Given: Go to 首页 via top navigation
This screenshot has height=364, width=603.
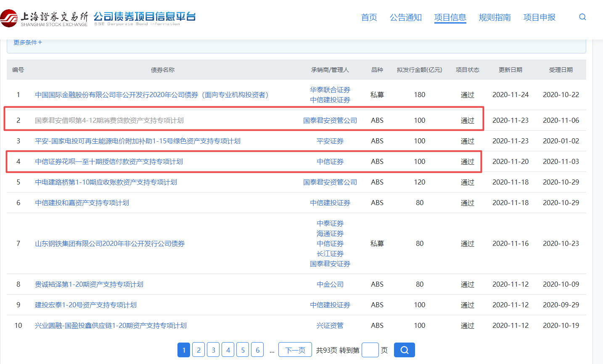Looking at the screenshot, I should pos(369,18).
